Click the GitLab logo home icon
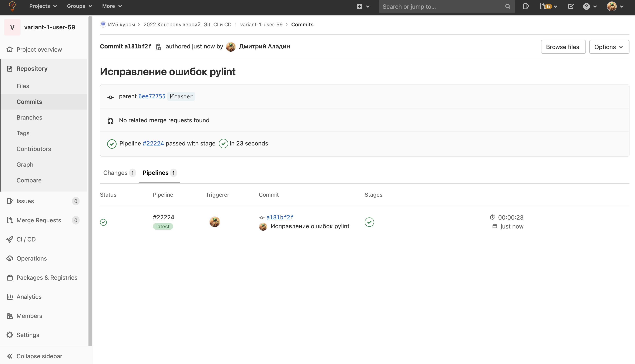This screenshot has height=364, width=635. tap(12, 6)
